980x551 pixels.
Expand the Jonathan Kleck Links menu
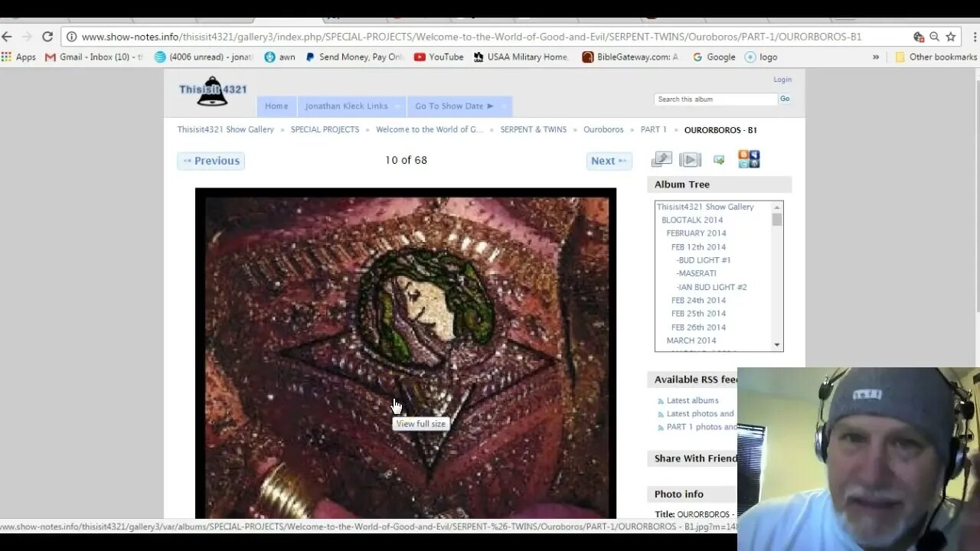[x=351, y=106]
